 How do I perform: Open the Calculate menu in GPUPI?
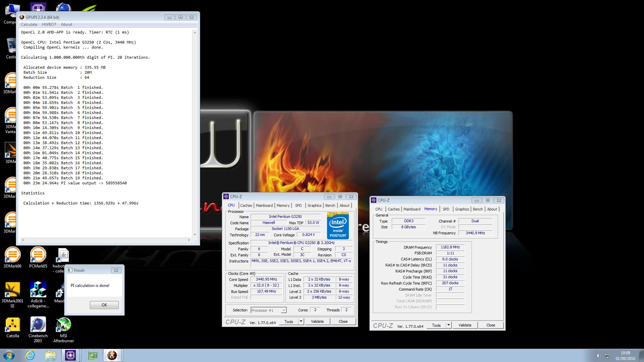click(29, 24)
